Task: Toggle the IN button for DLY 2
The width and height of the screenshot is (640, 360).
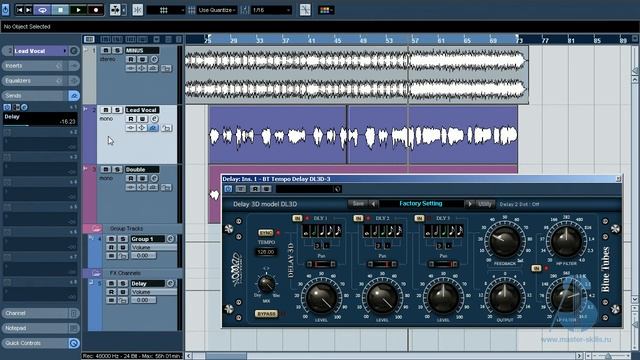Action: click(x=358, y=218)
